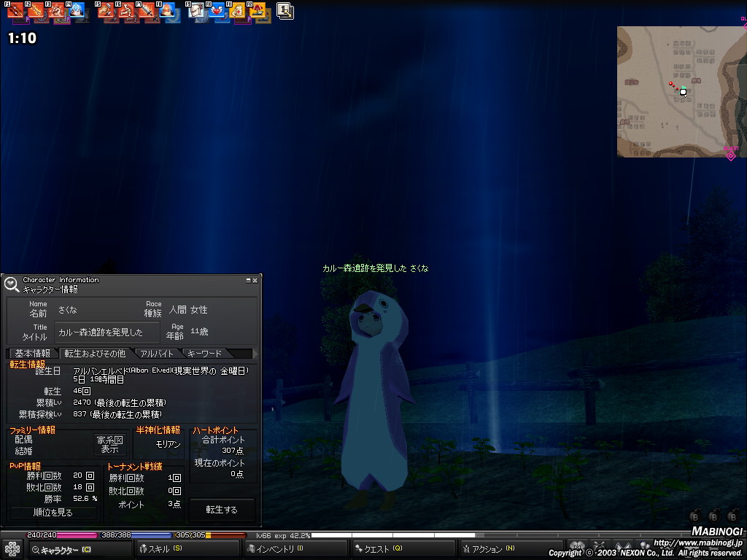Use the F7 sword skill icon
Viewport: 747px width, 560px height.
click(x=146, y=10)
